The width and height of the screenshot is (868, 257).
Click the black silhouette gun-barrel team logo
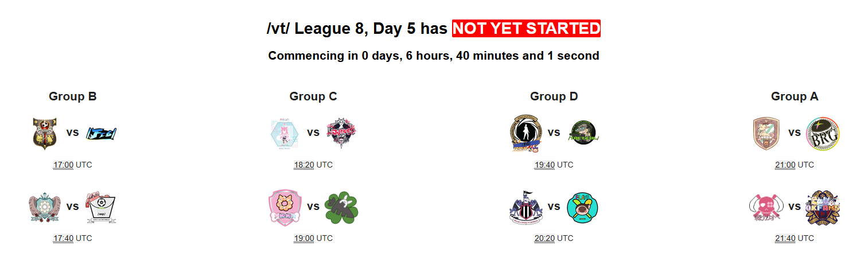tap(526, 134)
